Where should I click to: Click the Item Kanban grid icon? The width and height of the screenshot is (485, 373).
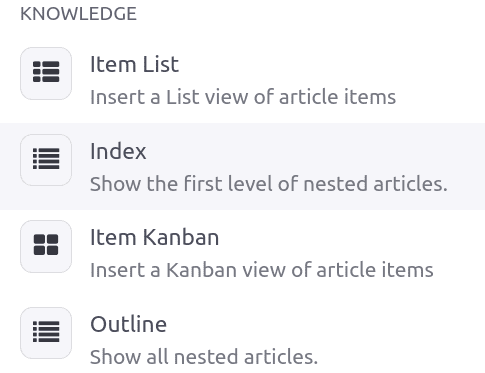click(x=46, y=246)
